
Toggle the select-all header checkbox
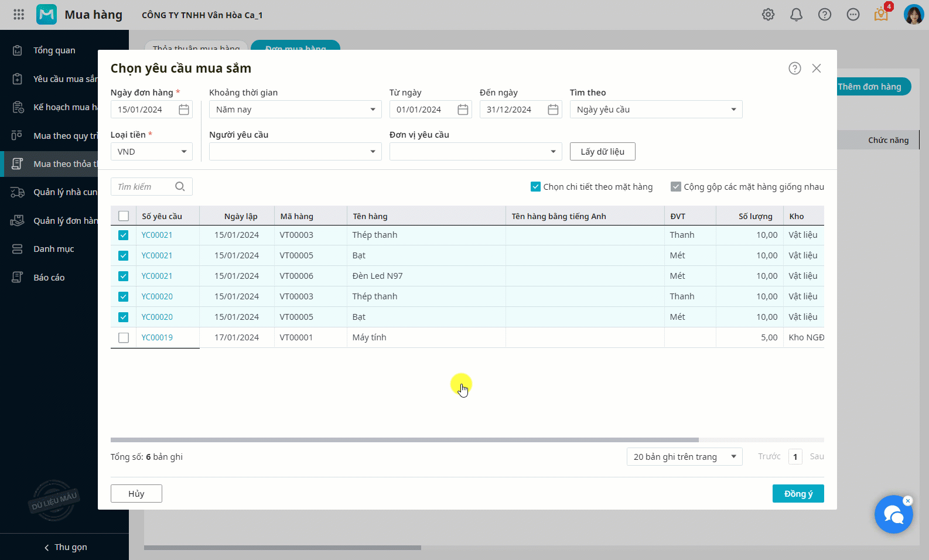(x=124, y=216)
